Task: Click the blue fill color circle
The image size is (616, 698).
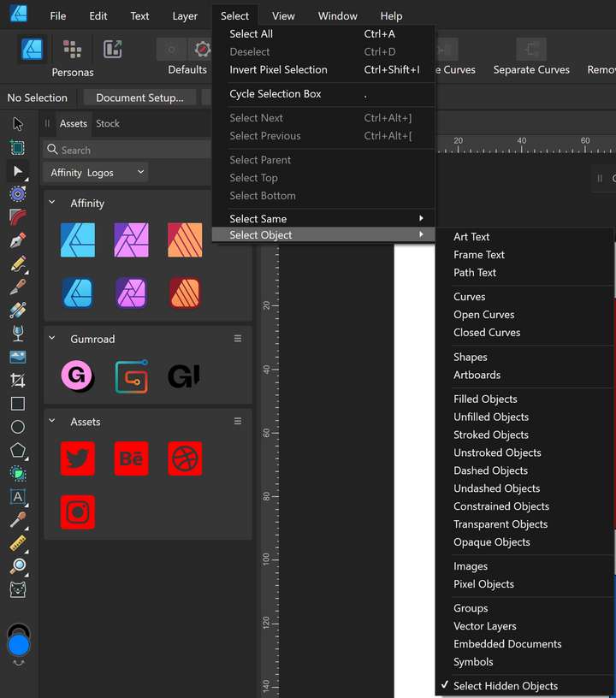Action: pyautogui.click(x=19, y=646)
